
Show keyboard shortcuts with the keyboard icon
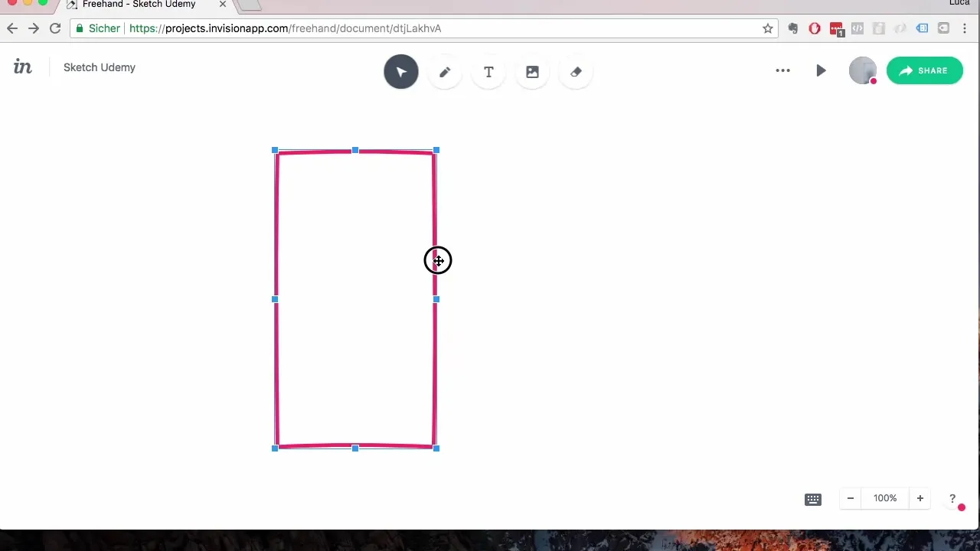(x=813, y=499)
